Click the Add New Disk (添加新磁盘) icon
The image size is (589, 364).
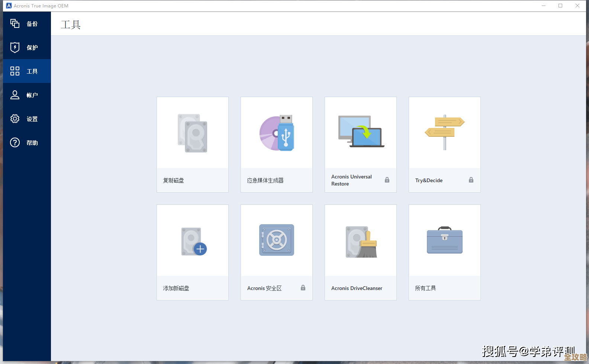pyautogui.click(x=193, y=242)
